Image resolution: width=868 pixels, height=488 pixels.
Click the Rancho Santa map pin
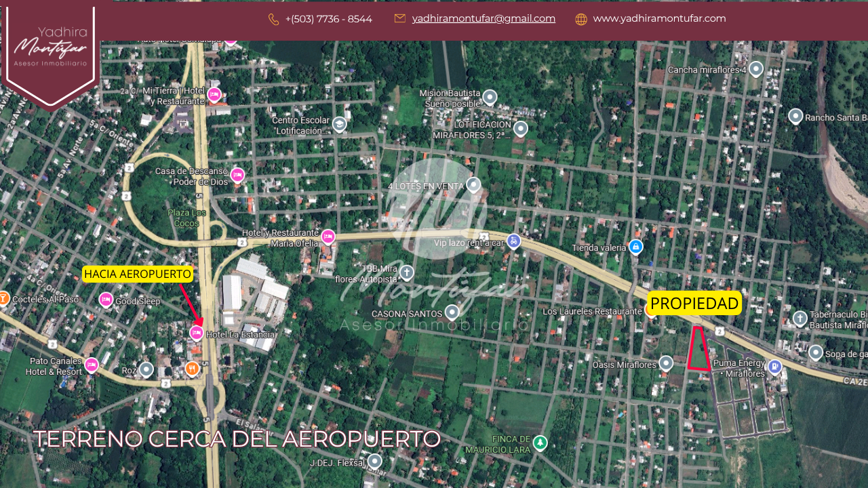[x=795, y=116]
